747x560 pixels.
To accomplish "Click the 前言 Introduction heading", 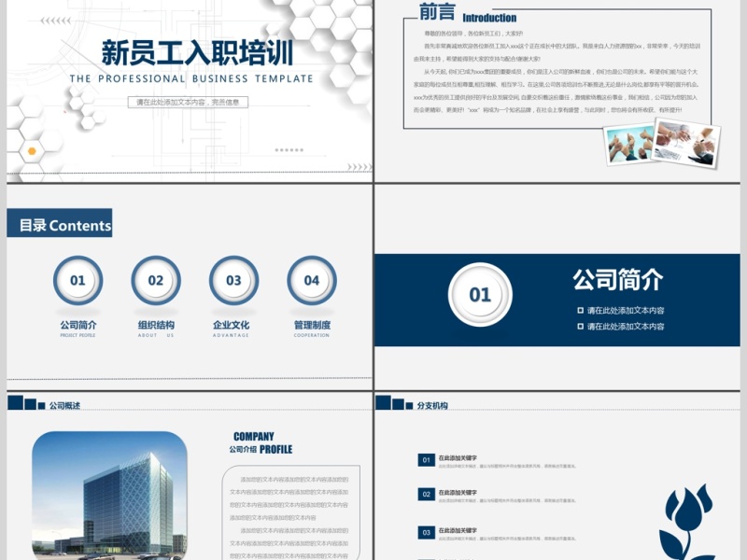I will (467, 15).
